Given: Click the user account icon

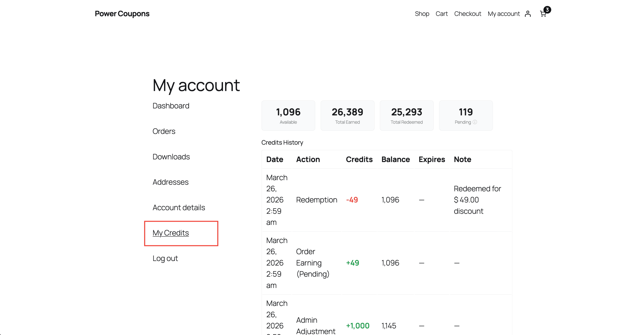Looking at the screenshot, I should 528,14.
